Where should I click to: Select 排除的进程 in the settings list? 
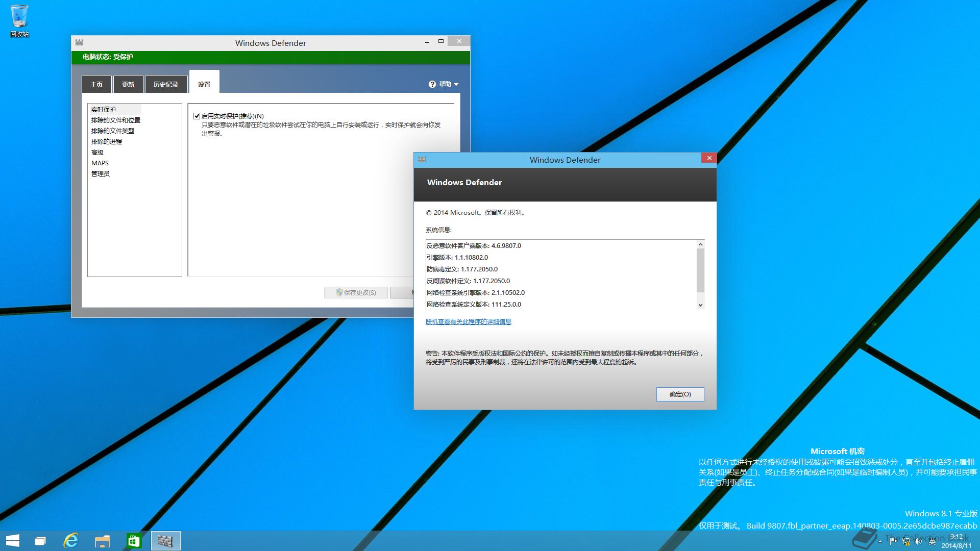(107, 141)
